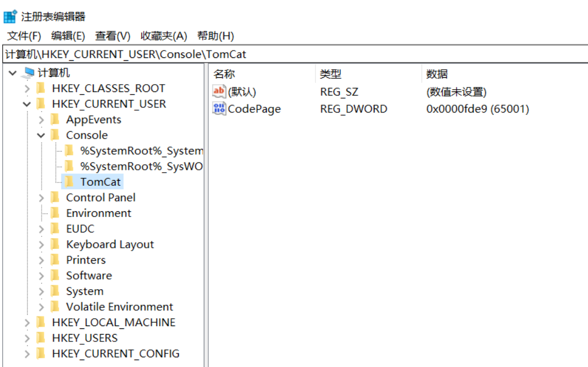Select the HKEY_LOCAL_MACHINE key label
Image resolution: width=588 pixels, height=367 pixels.
114,322
